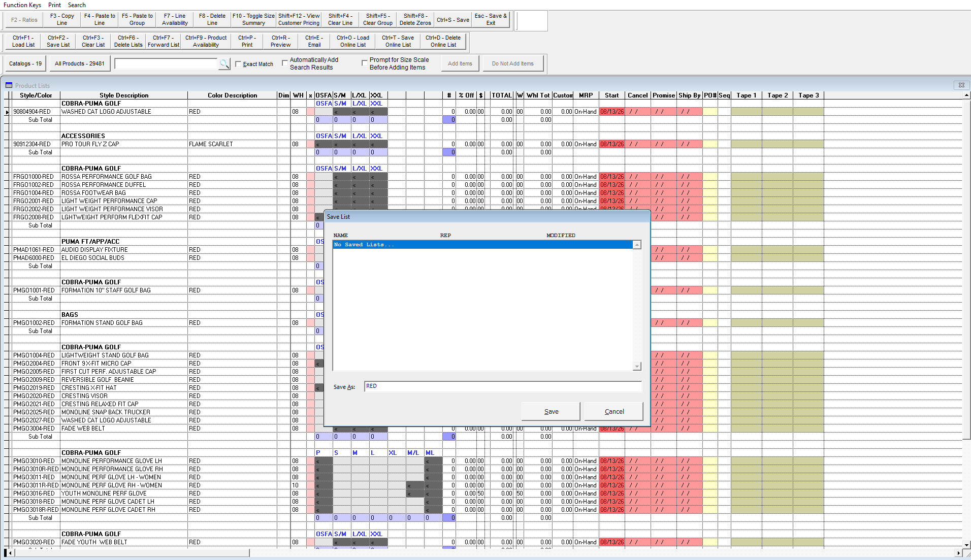Screen dimensions: 971x560
Task: Click Ctrl+D Delete Online List button
Action: (x=443, y=41)
